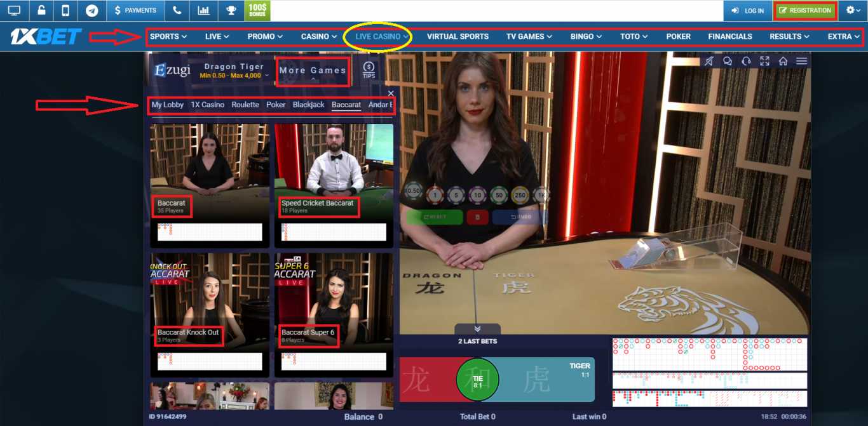
Task: Open the Virtual Sports menu item
Action: (x=458, y=36)
